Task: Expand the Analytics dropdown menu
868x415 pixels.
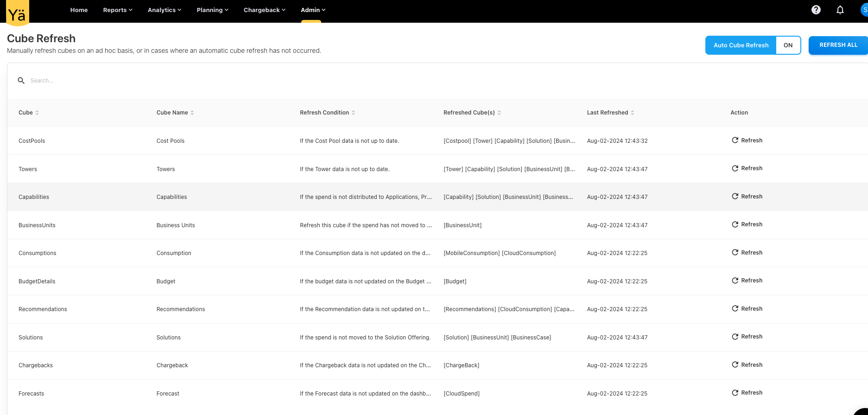Action: (165, 10)
